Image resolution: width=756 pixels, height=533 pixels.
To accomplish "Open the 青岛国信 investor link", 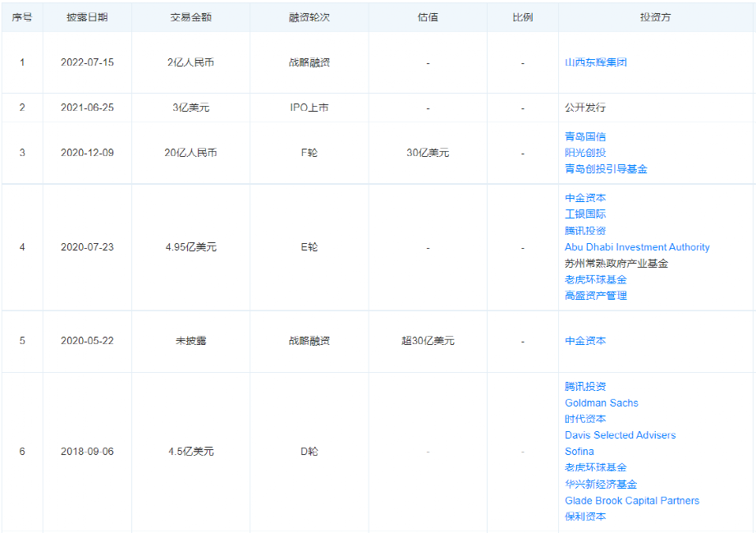I will coord(587,136).
